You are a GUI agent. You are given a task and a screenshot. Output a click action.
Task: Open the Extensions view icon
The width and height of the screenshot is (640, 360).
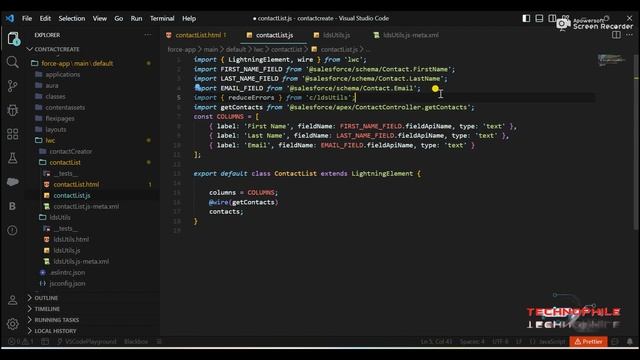[13, 134]
